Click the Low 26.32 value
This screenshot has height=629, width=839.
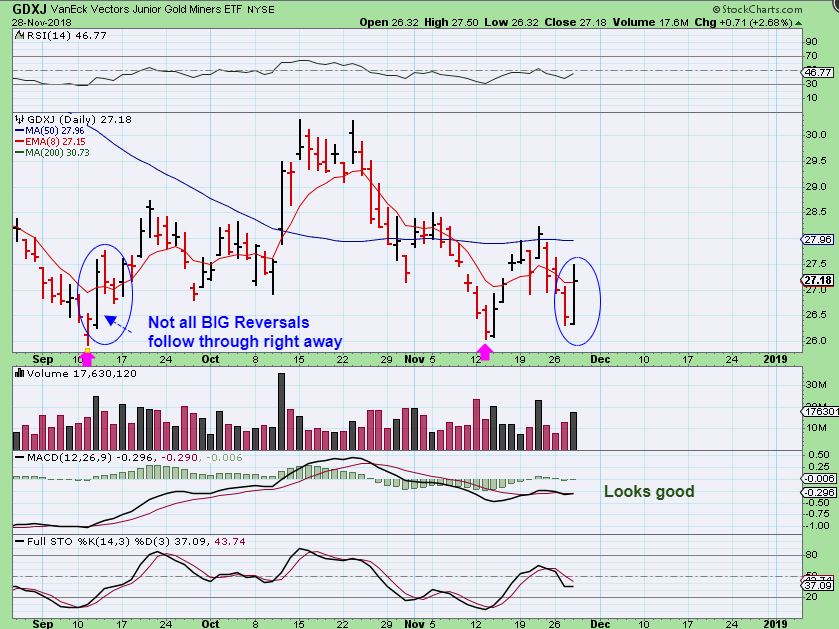(512, 22)
